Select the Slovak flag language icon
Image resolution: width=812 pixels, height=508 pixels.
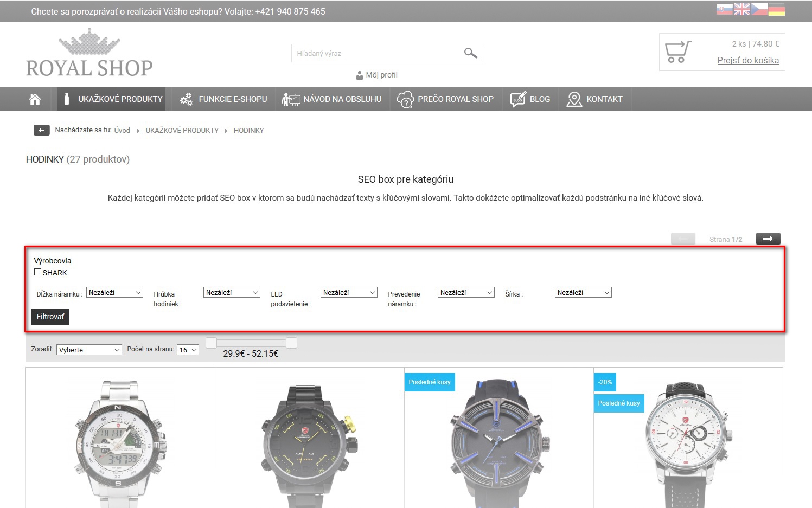tap(724, 10)
